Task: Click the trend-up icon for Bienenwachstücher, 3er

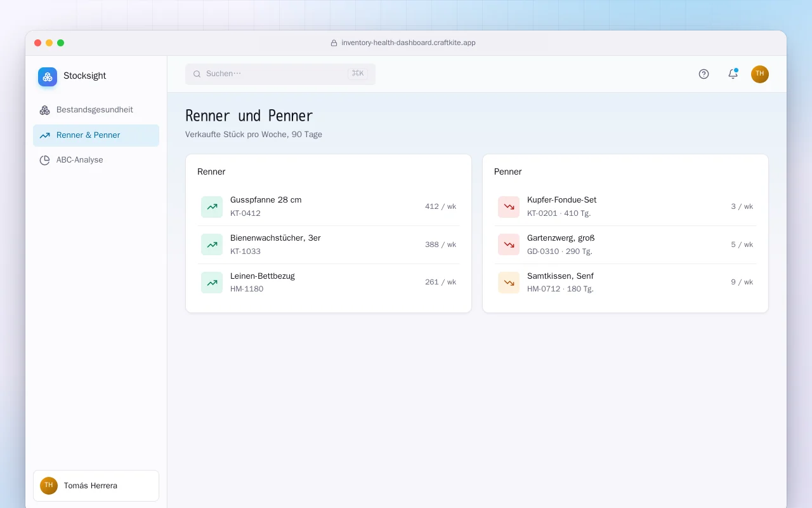Action: 212,244
